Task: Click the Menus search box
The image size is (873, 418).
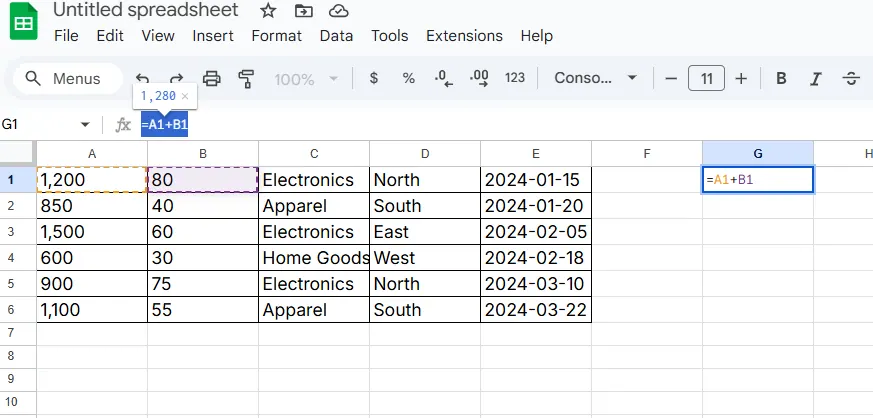Action: pos(65,78)
